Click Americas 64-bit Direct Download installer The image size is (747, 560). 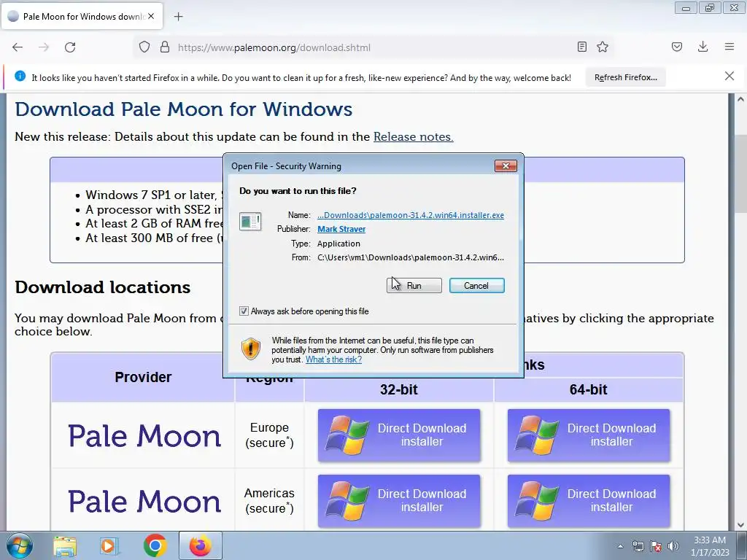(589, 501)
